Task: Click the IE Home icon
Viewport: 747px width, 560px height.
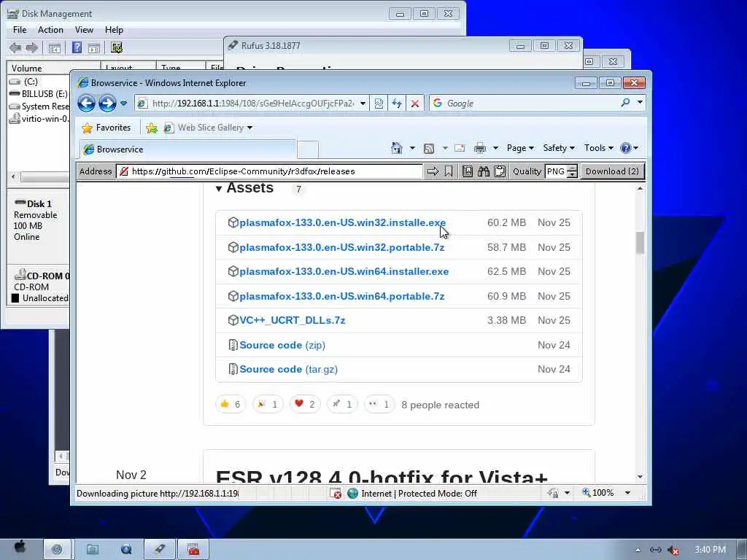Action: tap(396, 148)
